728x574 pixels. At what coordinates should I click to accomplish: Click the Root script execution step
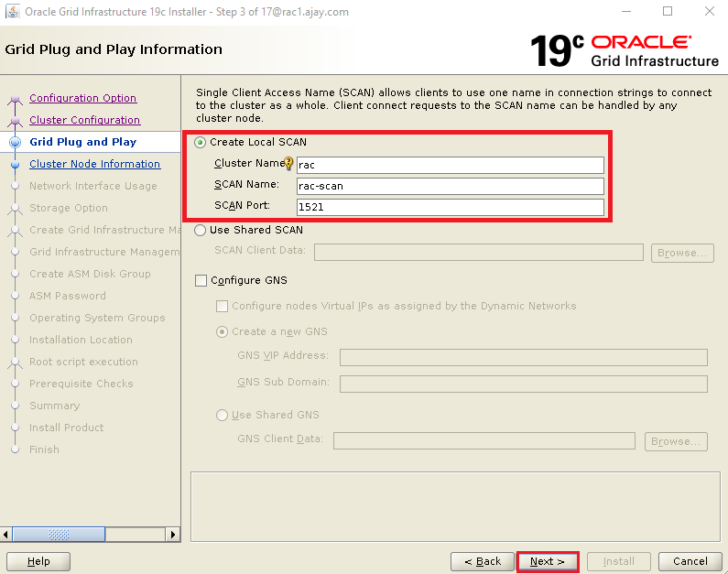click(x=83, y=362)
